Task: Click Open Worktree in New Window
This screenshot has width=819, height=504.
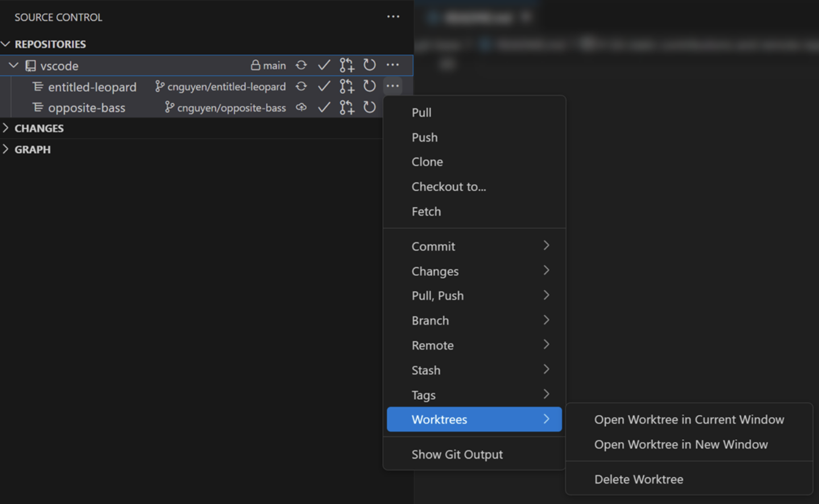Action: coord(681,444)
